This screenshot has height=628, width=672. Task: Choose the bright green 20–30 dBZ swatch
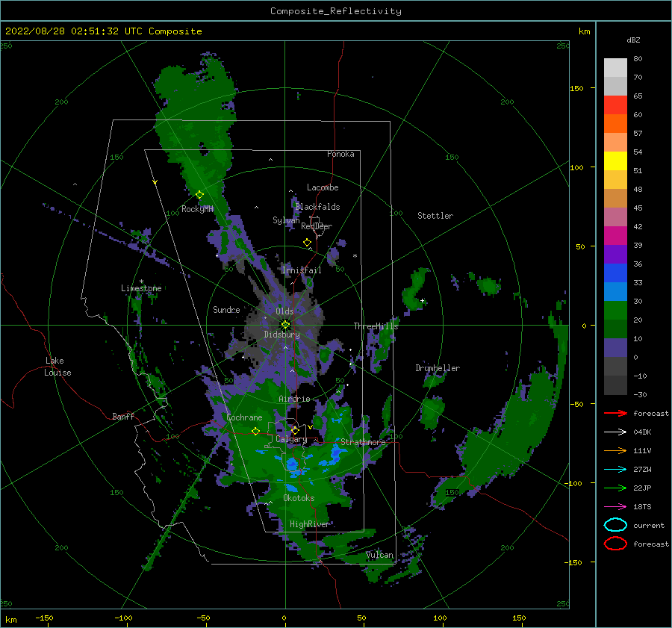615,311
